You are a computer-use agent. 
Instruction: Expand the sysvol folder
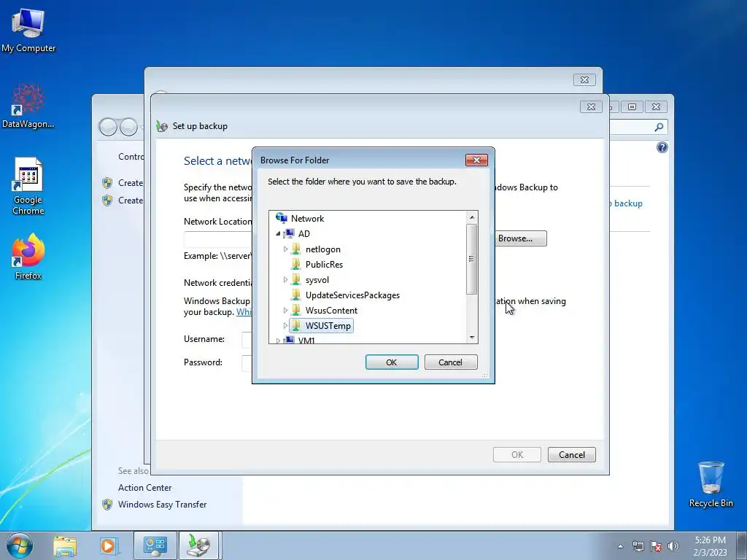click(x=285, y=279)
